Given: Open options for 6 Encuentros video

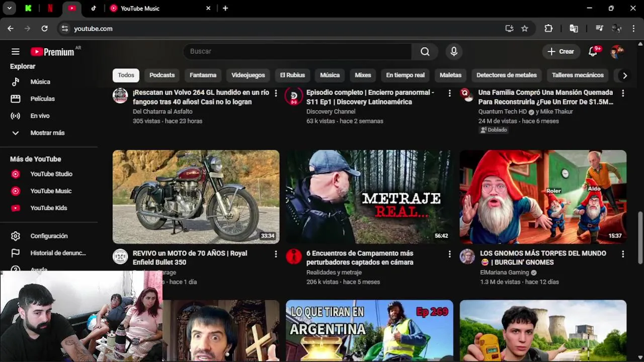Looking at the screenshot, I should point(449,254).
